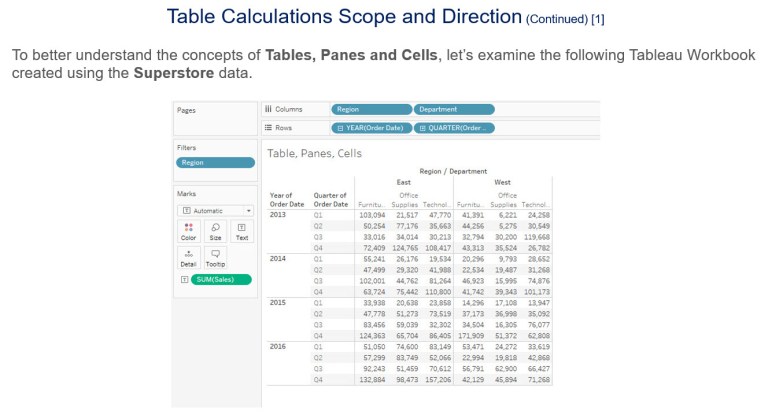Select the 2013 year row header
Screen dimensions: 768x419
tap(278, 215)
